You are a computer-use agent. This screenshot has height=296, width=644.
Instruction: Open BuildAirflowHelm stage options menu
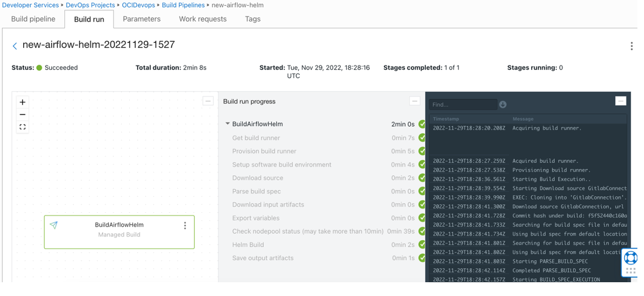coord(185,225)
